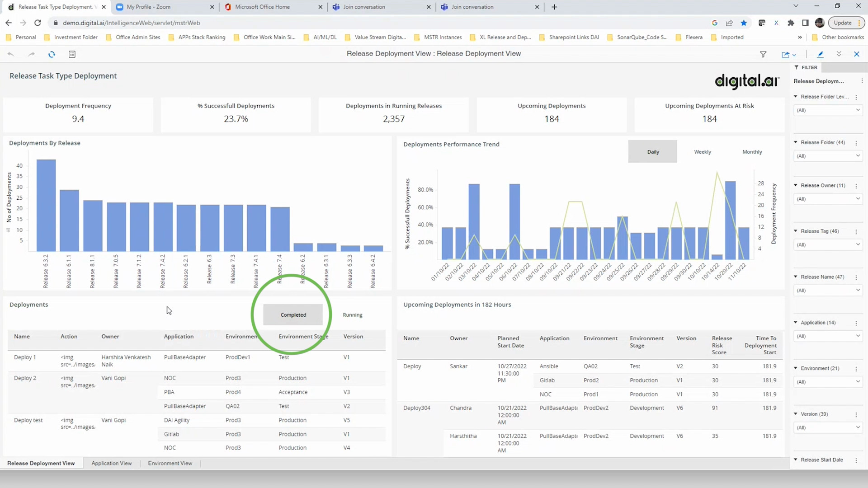The image size is (868, 488).
Task: Select Monthly trend view button
Action: [752, 152]
